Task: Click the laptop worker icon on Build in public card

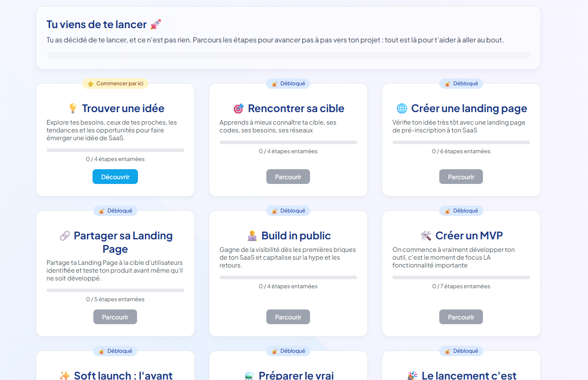Action: click(x=252, y=235)
